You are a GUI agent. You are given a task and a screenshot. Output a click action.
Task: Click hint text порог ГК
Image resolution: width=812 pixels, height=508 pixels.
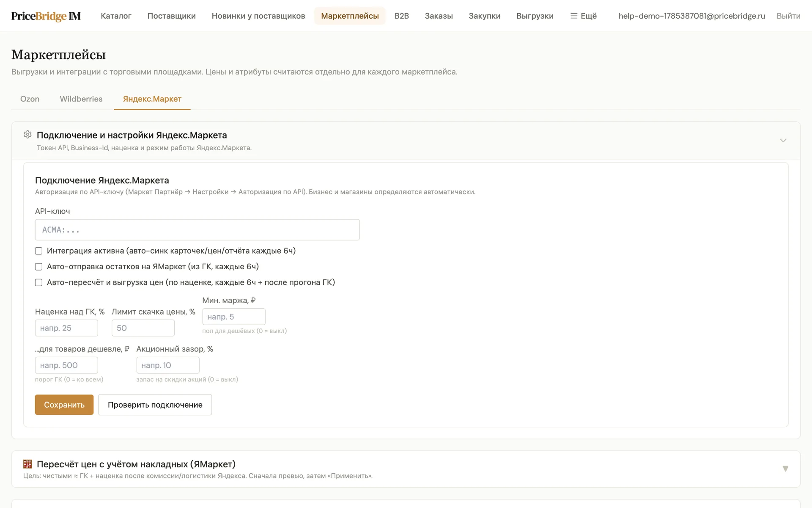click(x=69, y=380)
